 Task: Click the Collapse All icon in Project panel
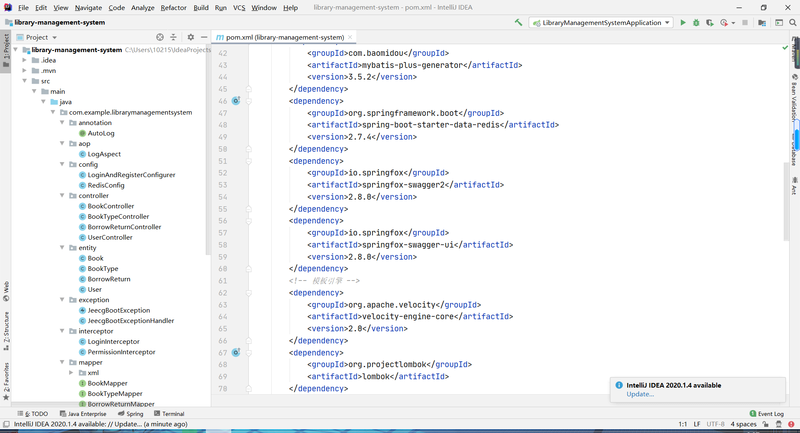(173, 37)
